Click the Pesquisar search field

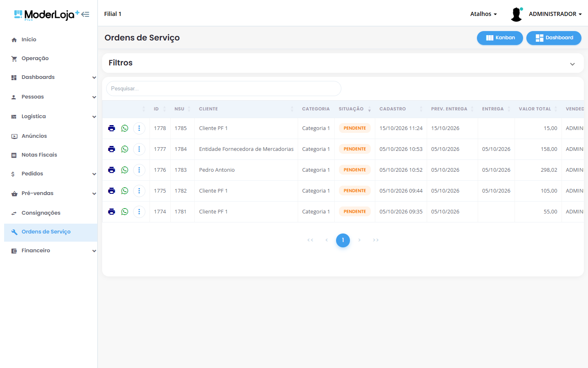pyautogui.click(x=224, y=89)
